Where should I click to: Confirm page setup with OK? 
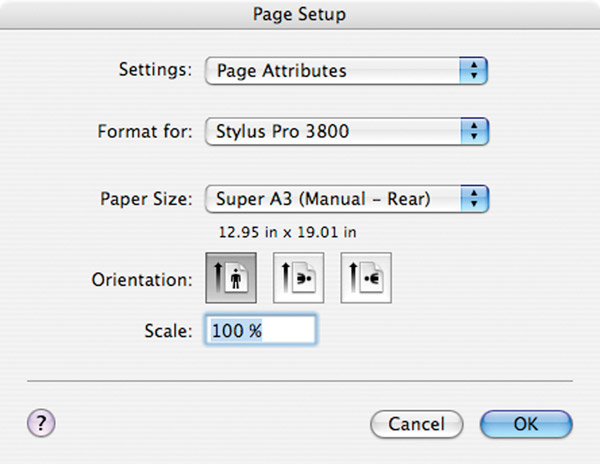click(x=526, y=424)
